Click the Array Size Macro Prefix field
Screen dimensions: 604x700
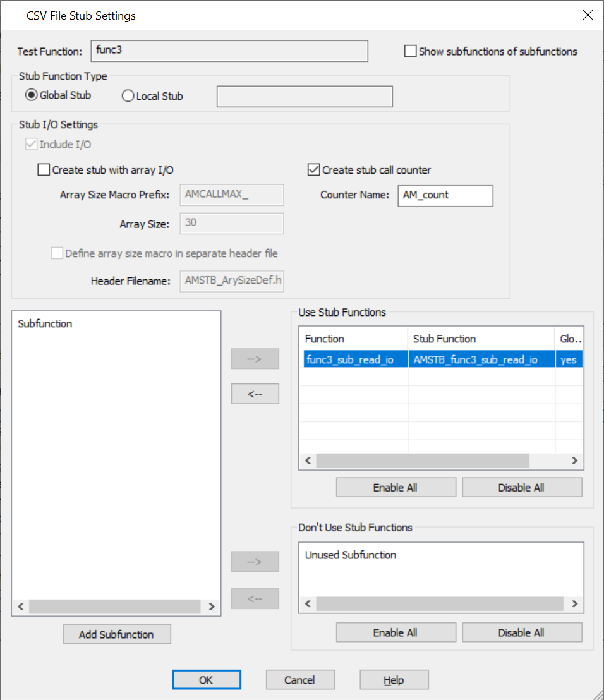pos(232,195)
